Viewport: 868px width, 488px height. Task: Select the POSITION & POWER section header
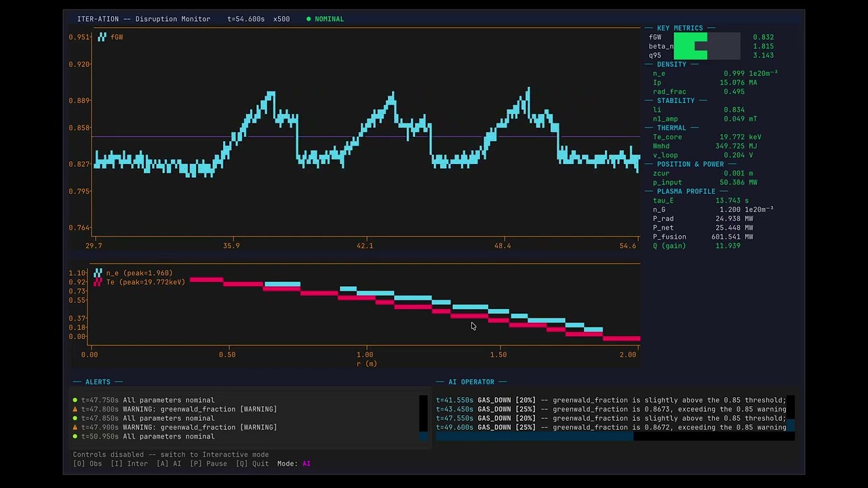point(690,164)
